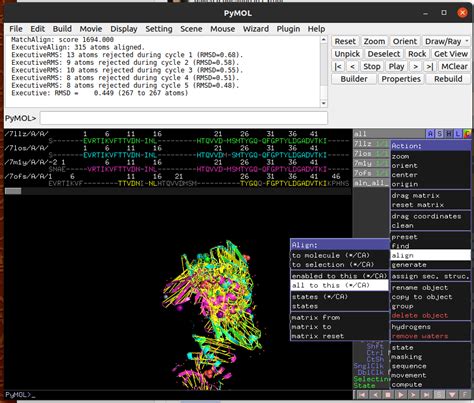Click the Zoom button
The image size is (474, 403).
click(x=374, y=41)
